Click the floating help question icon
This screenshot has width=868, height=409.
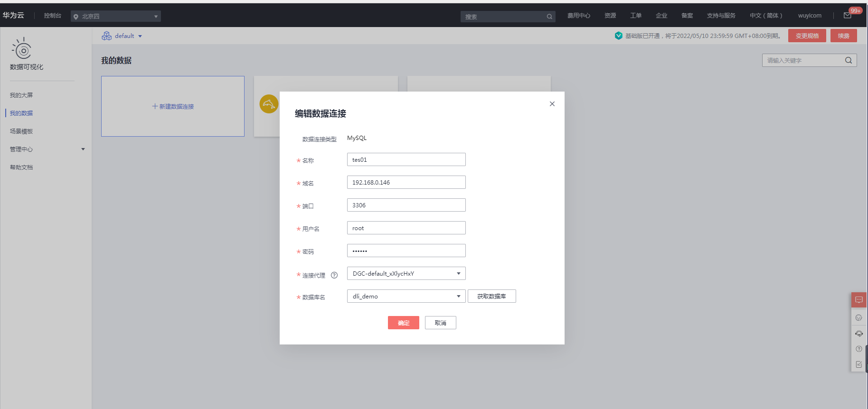(859, 349)
